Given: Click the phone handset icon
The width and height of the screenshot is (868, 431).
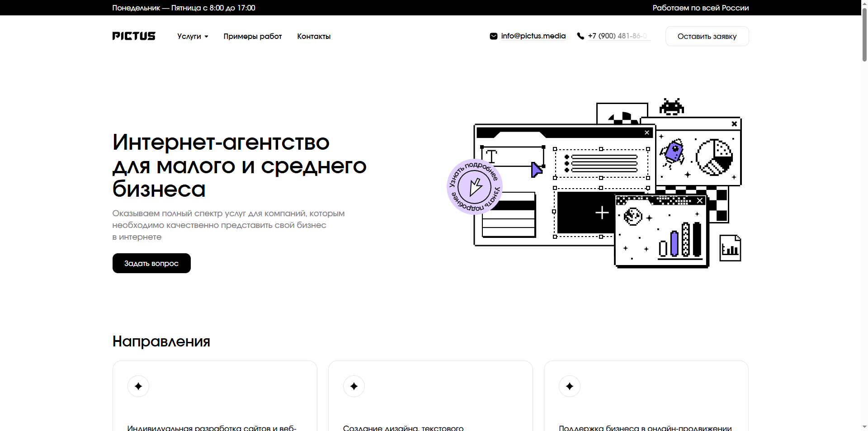Looking at the screenshot, I should click(580, 36).
